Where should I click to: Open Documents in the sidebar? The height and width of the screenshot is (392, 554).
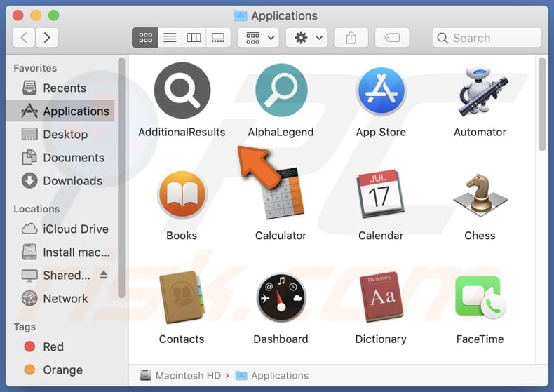(60, 158)
